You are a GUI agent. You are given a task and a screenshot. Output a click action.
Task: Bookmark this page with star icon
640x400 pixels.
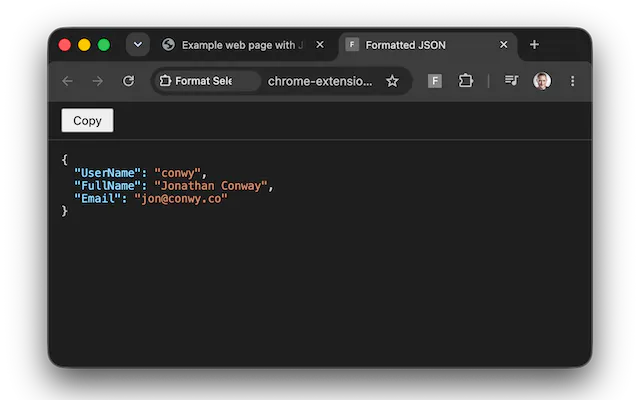coord(392,81)
